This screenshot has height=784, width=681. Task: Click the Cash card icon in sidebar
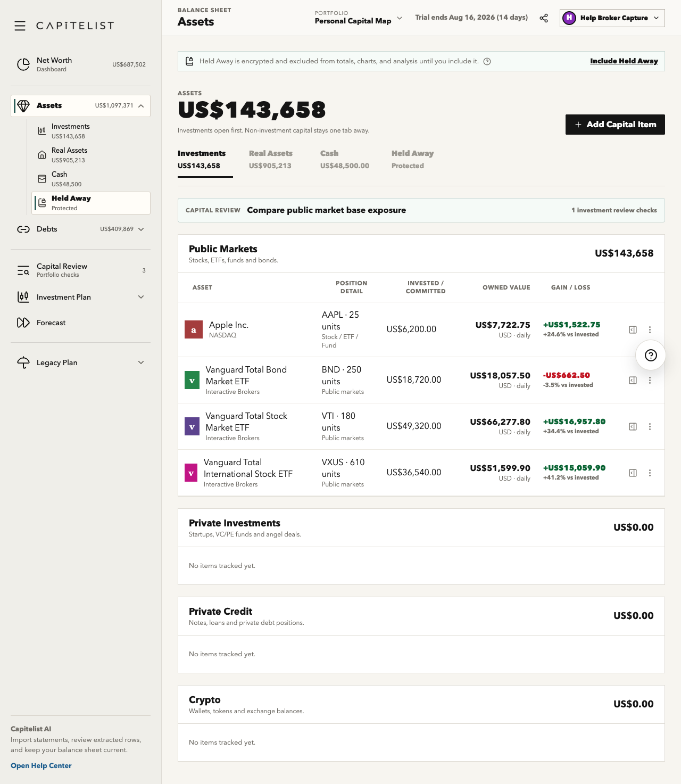(41, 179)
